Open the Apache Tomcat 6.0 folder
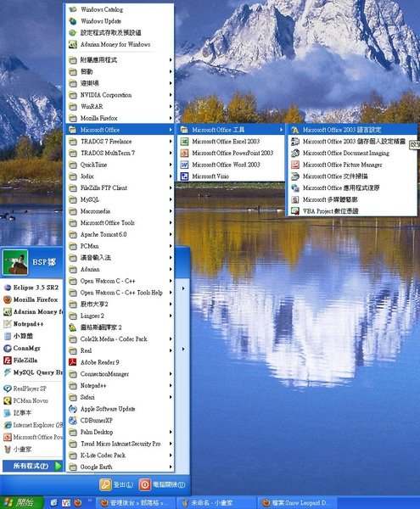420x509 pixels. [120, 234]
